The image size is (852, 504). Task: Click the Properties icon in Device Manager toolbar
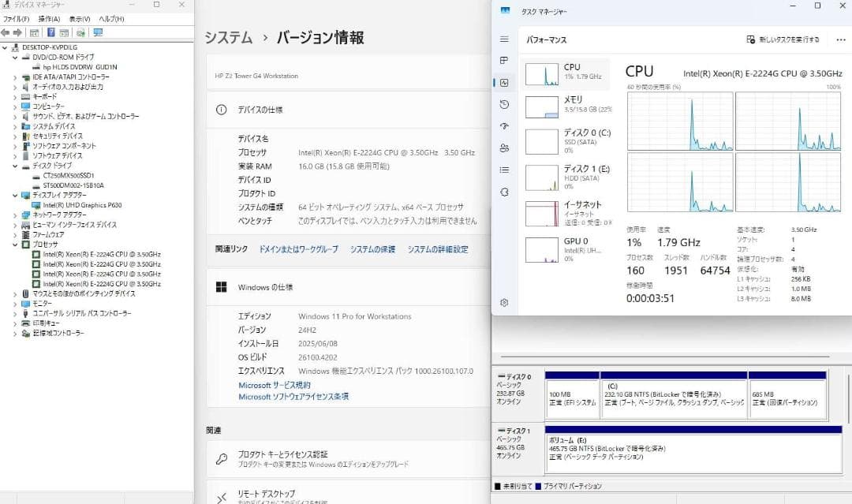click(65, 32)
